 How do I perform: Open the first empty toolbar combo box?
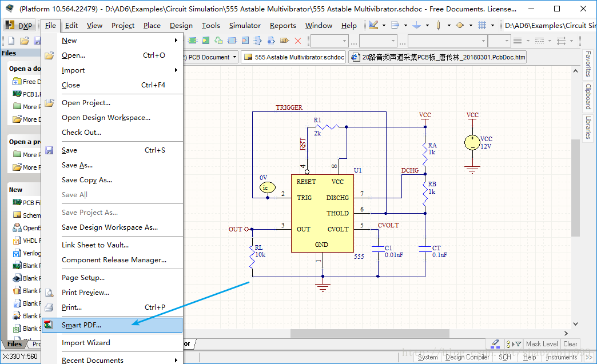pos(329,41)
